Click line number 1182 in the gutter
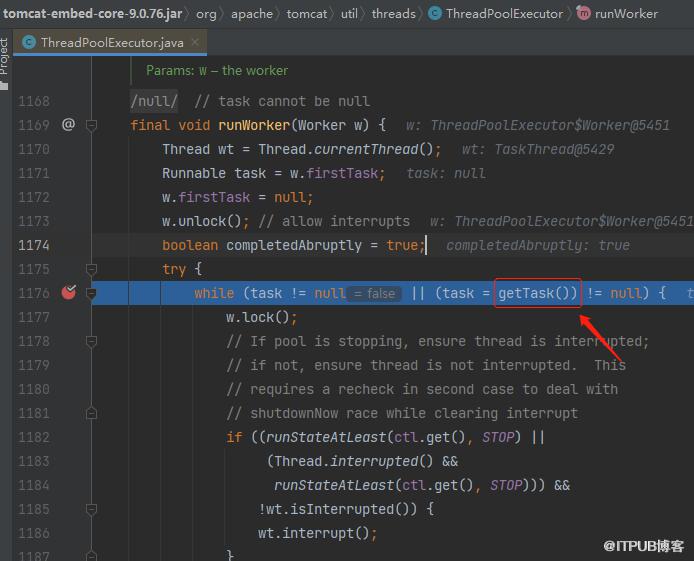The image size is (694, 561). pyautogui.click(x=34, y=437)
